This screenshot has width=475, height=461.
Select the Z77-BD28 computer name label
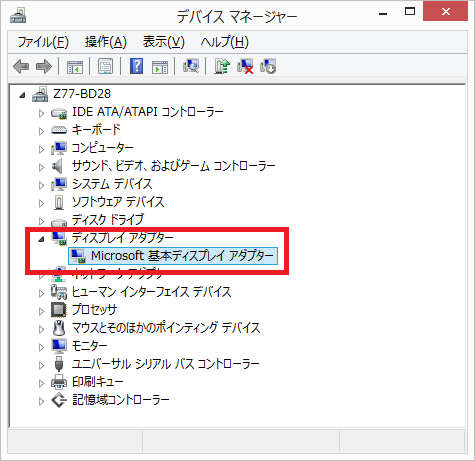click(x=82, y=94)
